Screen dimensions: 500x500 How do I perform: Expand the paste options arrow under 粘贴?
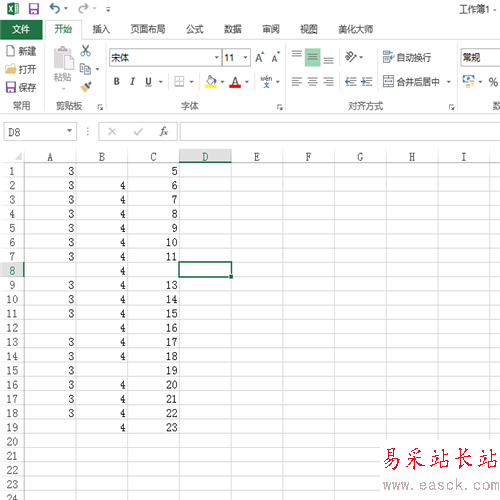[63, 89]
